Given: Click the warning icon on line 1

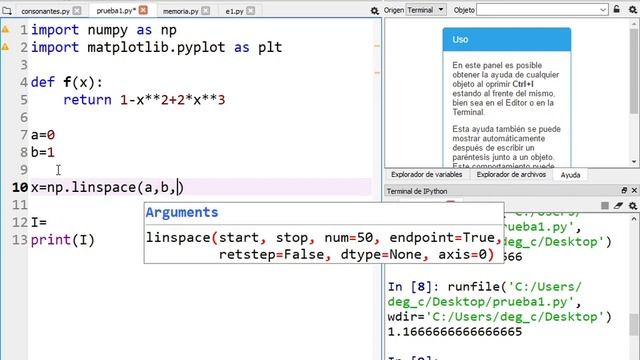Looking at the screenshot, I should [5, 29].
